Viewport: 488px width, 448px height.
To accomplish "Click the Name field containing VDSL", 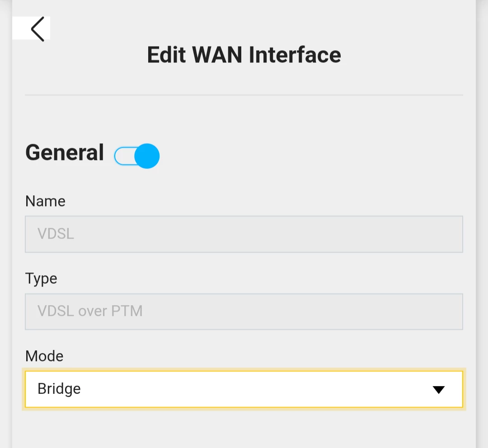I will (244, 234).
